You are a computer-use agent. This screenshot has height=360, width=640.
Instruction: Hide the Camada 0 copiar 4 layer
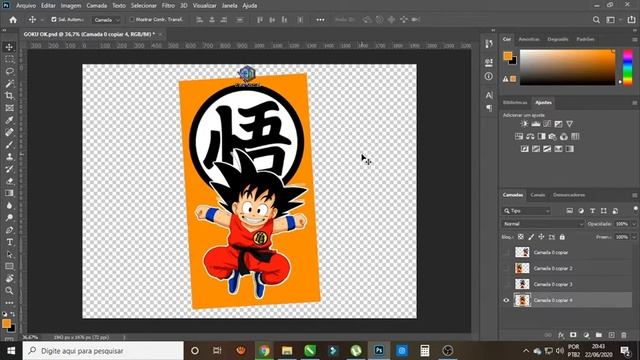506,300
